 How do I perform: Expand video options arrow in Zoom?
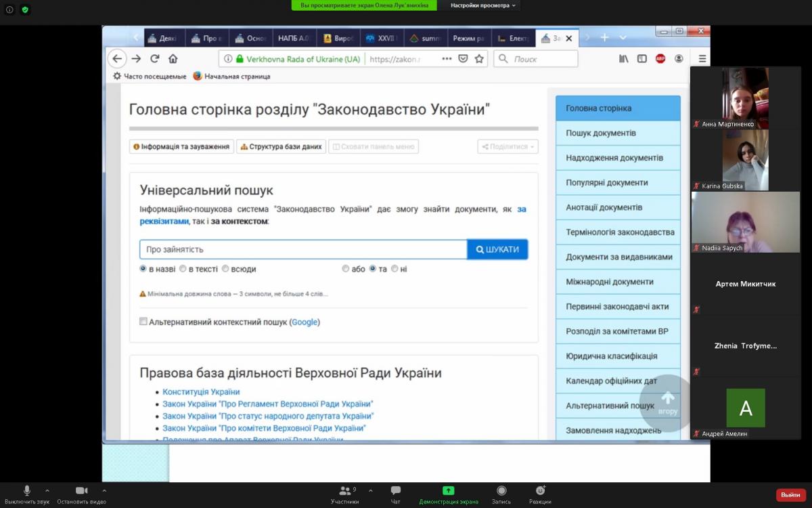click(104, 490)
